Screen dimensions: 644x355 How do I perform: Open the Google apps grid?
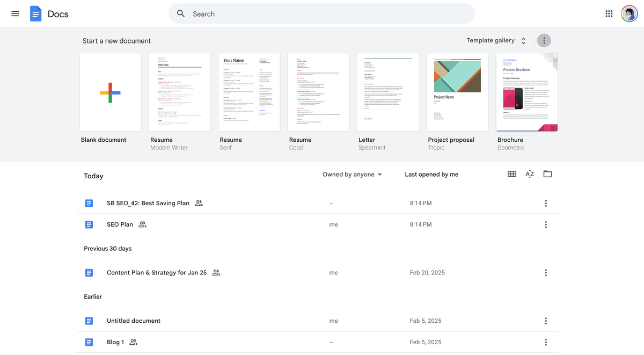(609, 14)
